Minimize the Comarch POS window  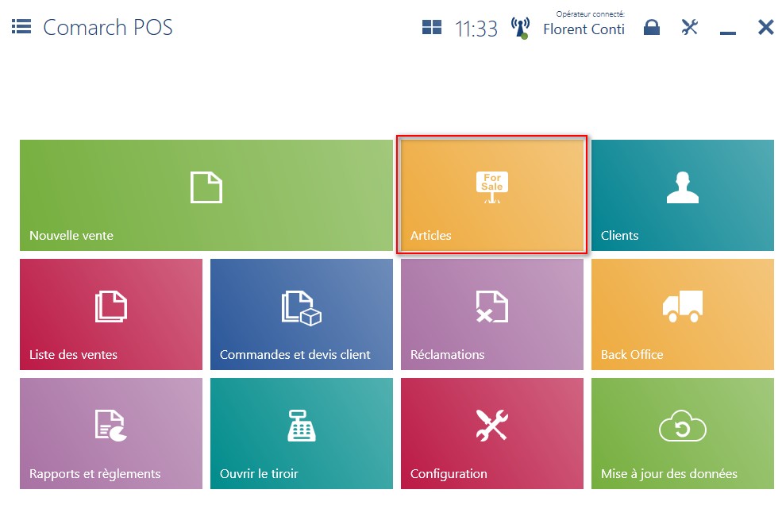coord(728,33)
